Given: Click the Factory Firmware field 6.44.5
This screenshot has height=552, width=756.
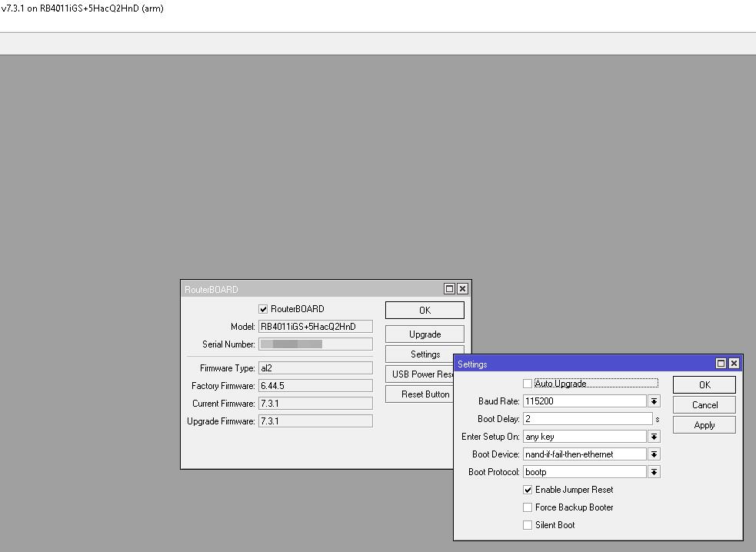Looking at the screenshot, I should point(316,386).
